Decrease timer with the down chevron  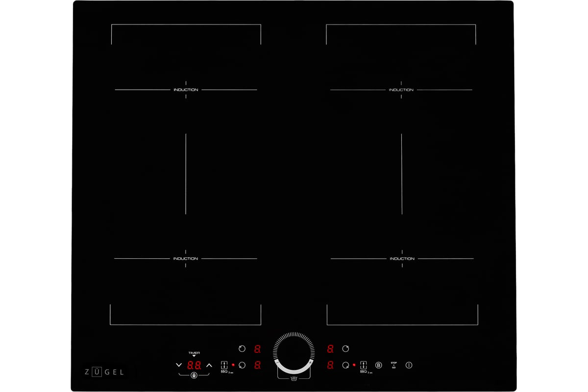(x=179, y=365)
